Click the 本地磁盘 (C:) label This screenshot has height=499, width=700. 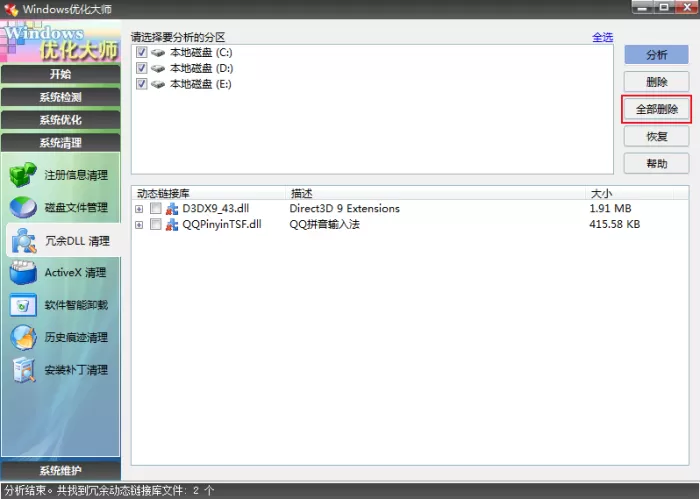coord(201,53)
